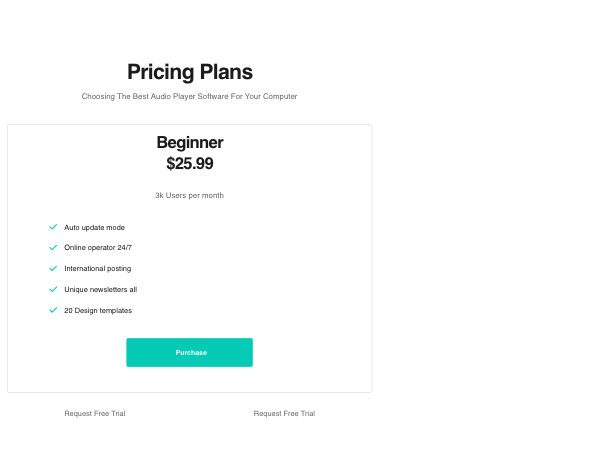
Task: Click the checkmark next to Online operator 24/7
Action: tap(53, 247)
